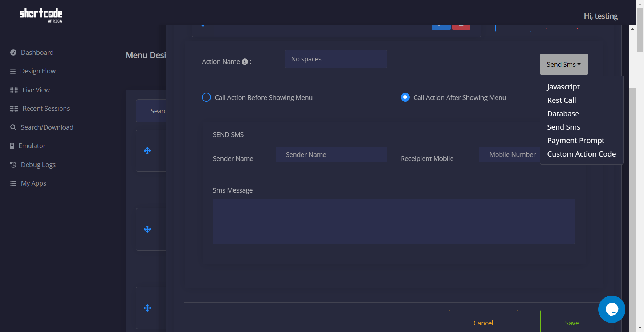Click the Design Flow hamburger icon
644x332 pixels.
click(13, 71)
